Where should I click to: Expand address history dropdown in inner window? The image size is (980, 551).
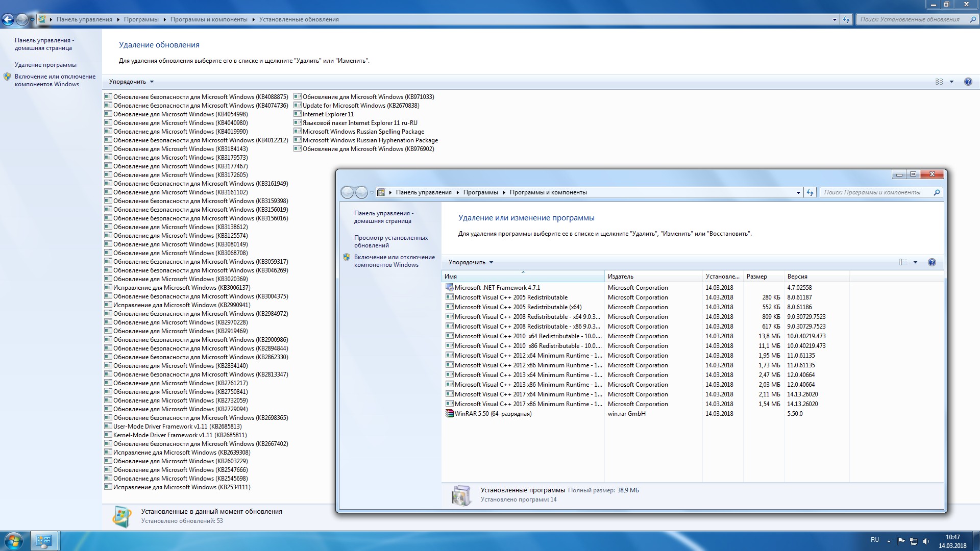(798, 192)
